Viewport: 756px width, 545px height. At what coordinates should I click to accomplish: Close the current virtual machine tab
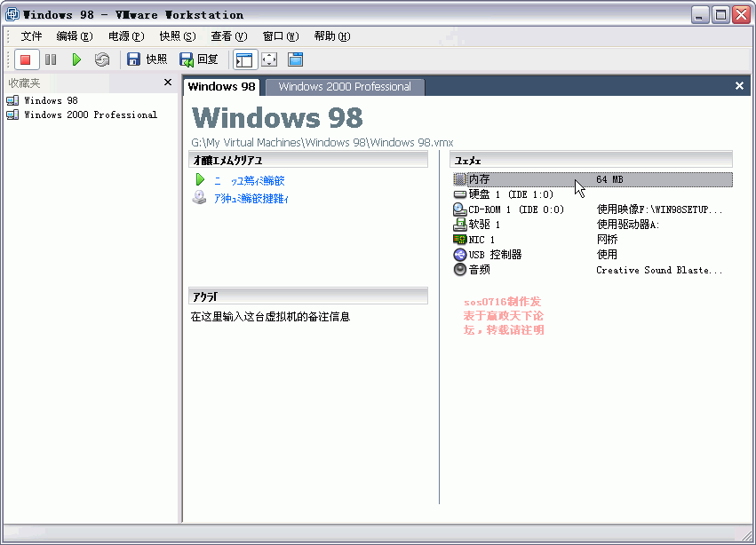pos(739,86)
